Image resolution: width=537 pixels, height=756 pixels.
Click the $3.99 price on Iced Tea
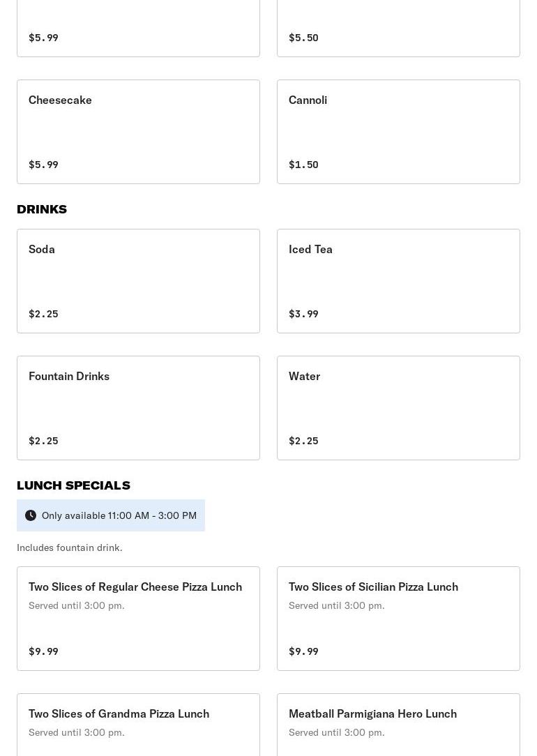303,314
